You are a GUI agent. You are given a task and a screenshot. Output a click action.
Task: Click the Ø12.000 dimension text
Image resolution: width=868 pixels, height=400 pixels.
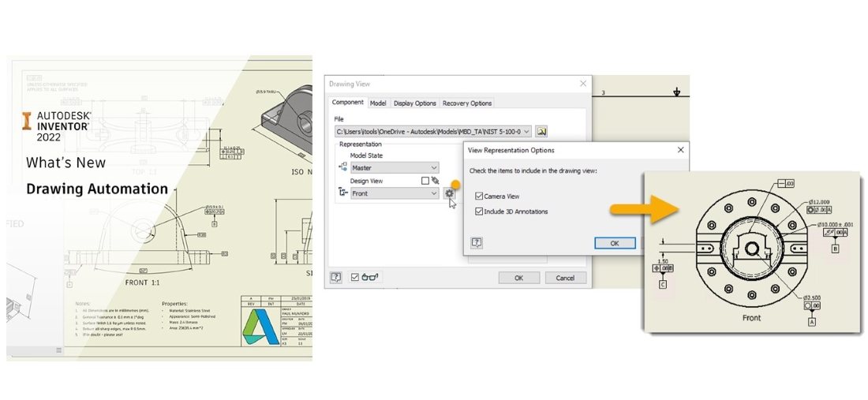click(x=819, y=202)
